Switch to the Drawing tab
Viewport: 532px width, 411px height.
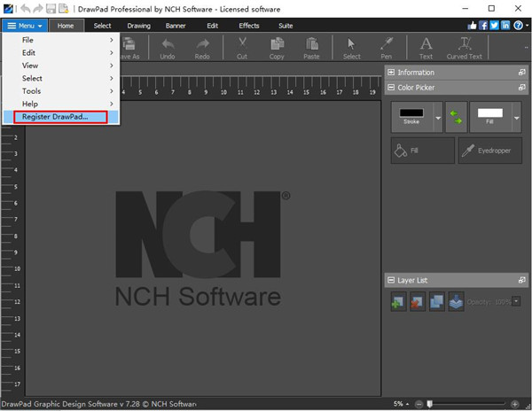click(x=139, y=26)
